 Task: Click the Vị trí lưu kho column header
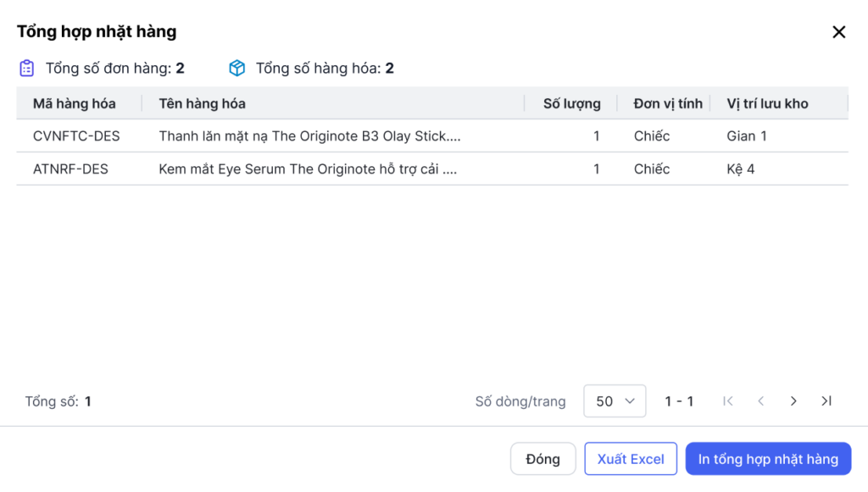[767, 103]
